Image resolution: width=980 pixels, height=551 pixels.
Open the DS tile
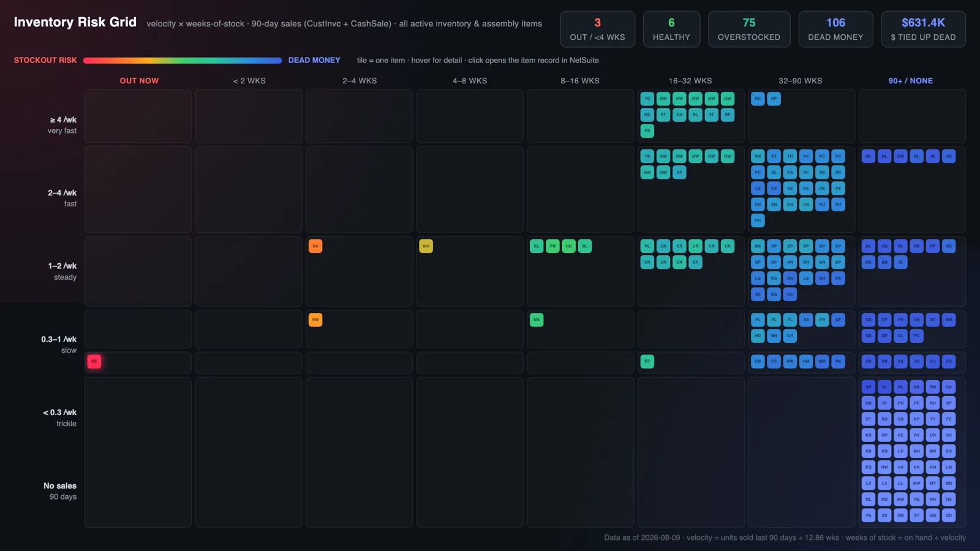838,172
